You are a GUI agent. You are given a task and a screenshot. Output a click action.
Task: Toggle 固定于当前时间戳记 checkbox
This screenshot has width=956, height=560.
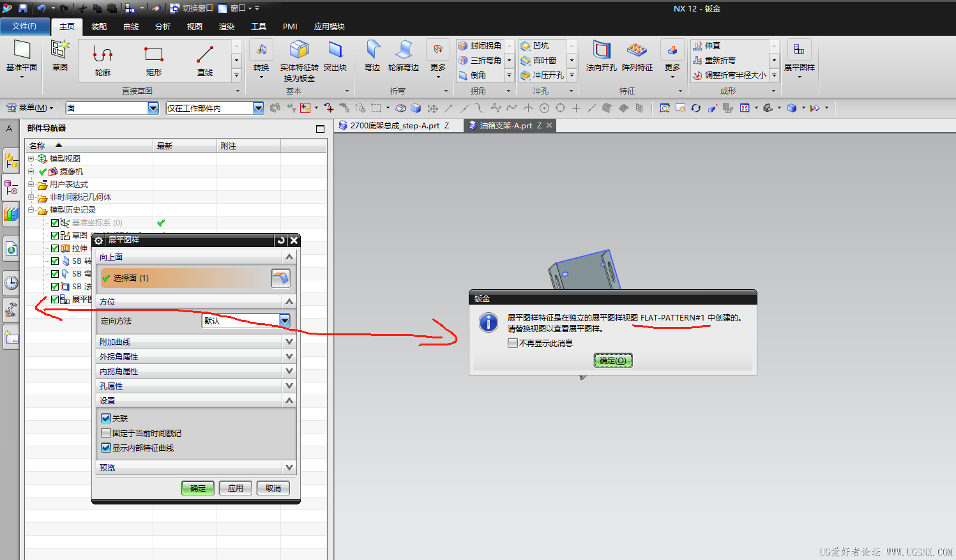coord(106,433)
